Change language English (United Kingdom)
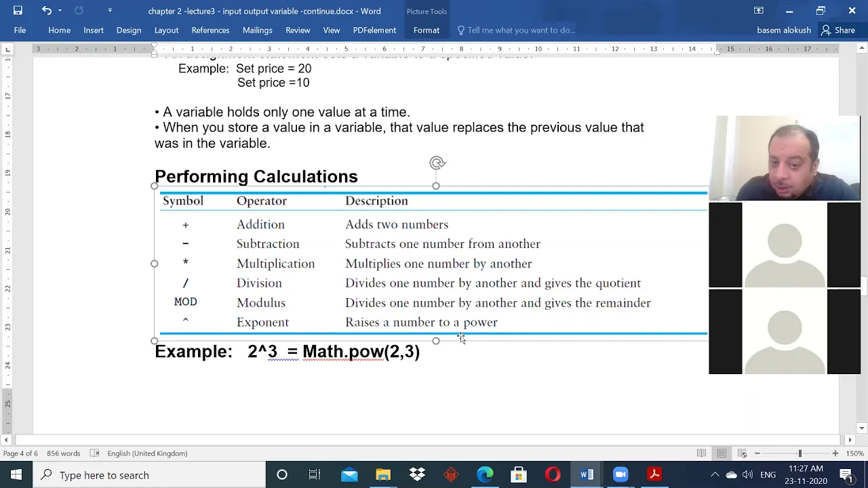Viewport: 868px width, 488px height. click(147, 453)
